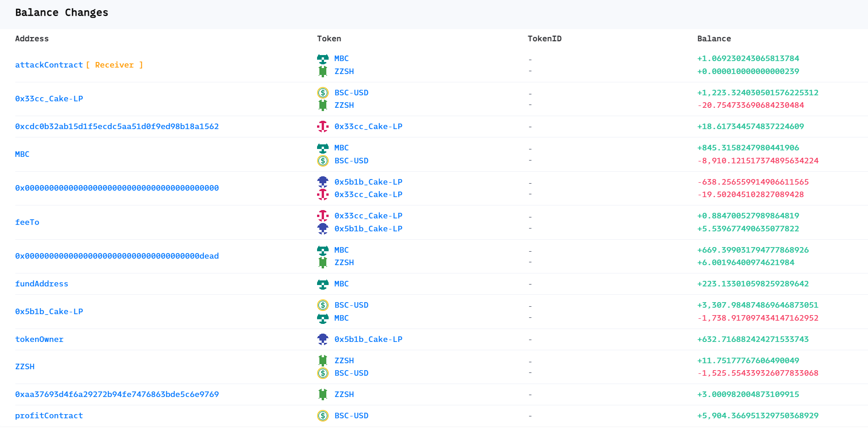This screenshot has height=428, width=868.
Task: Click MBC icon in fundAddress row
Action: 323,284
